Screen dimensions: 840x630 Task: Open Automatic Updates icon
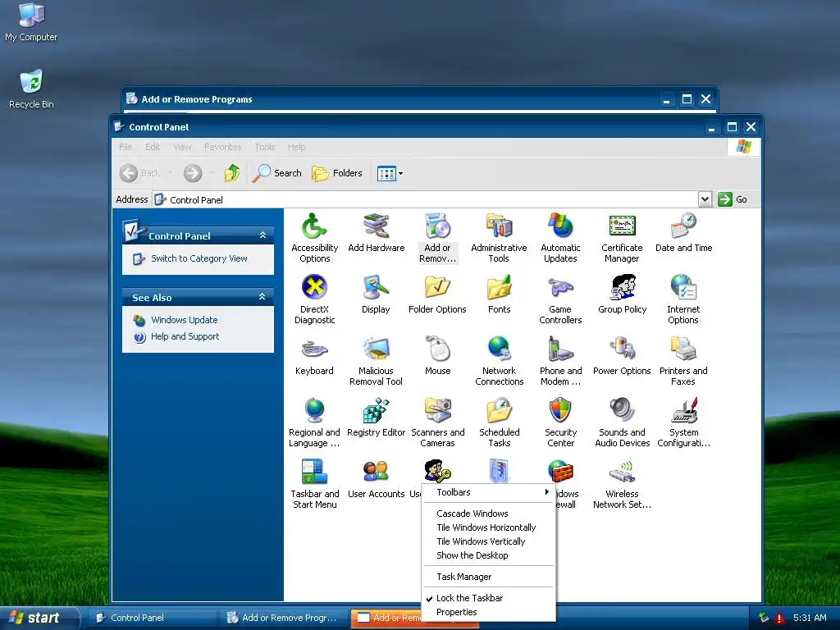(560, 239)
